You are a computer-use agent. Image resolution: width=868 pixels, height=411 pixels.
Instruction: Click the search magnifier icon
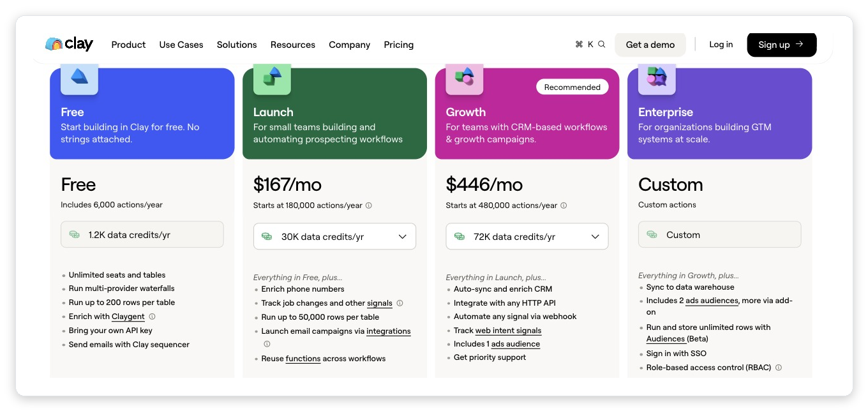601,45
